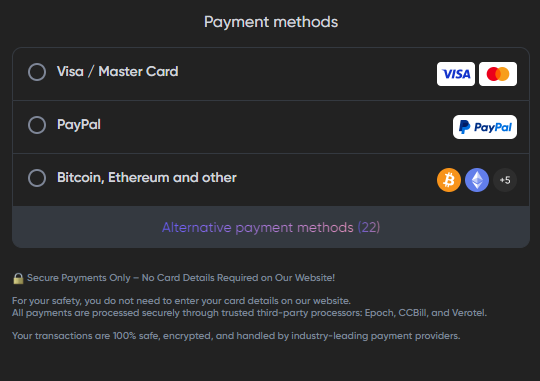Screen dimensions: 540x381
Task: Click the Visa card logo
Action: 456,74
